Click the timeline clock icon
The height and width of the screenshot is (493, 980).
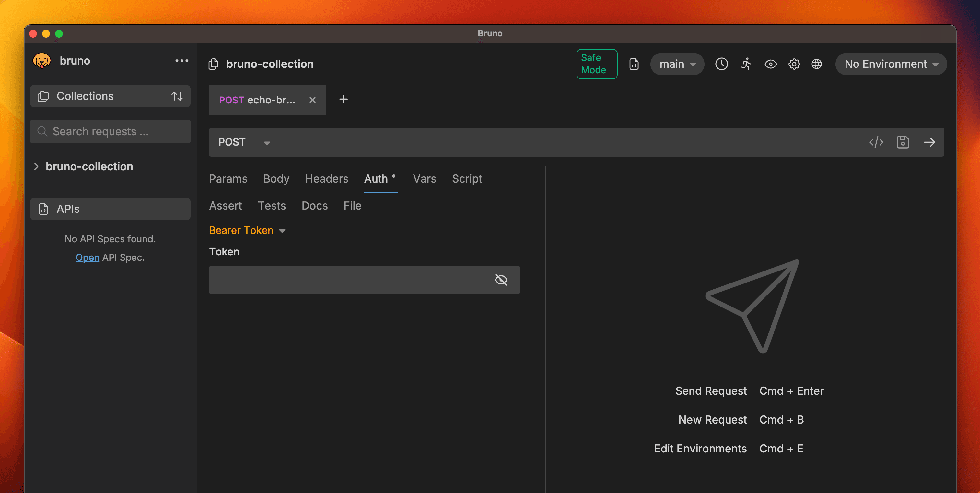[721, 64]
